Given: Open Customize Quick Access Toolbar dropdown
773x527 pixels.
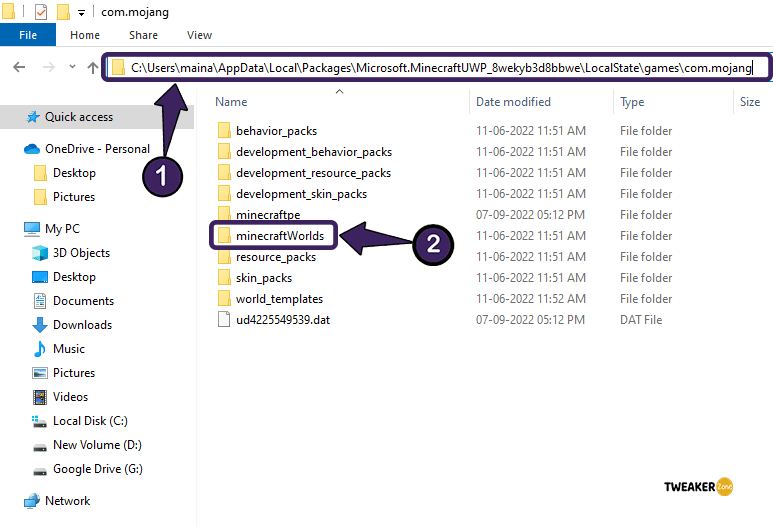Looking at the screenshot, I should point(81,13).
